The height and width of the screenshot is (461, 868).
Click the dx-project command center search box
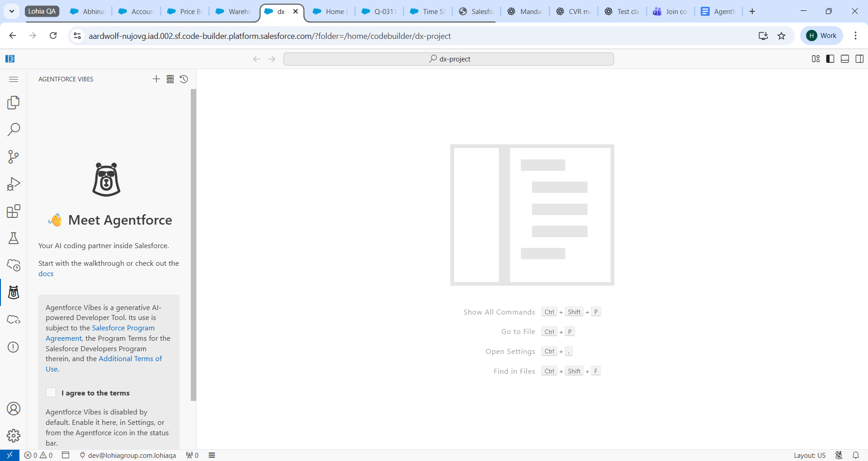click(x=448, y=59)
